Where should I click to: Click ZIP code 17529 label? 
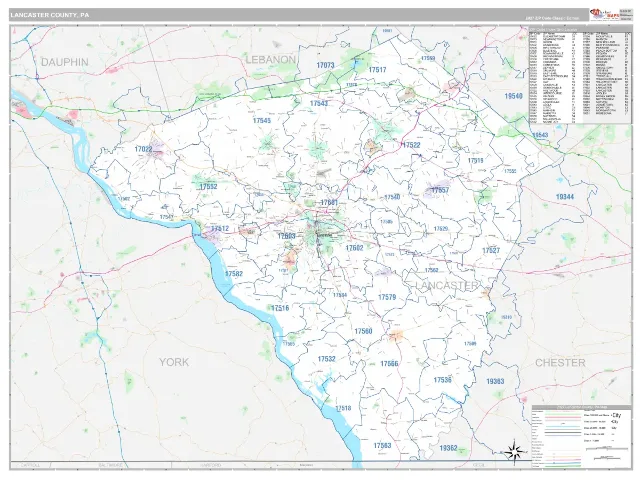pyautogui.click(x=441, y=229)
